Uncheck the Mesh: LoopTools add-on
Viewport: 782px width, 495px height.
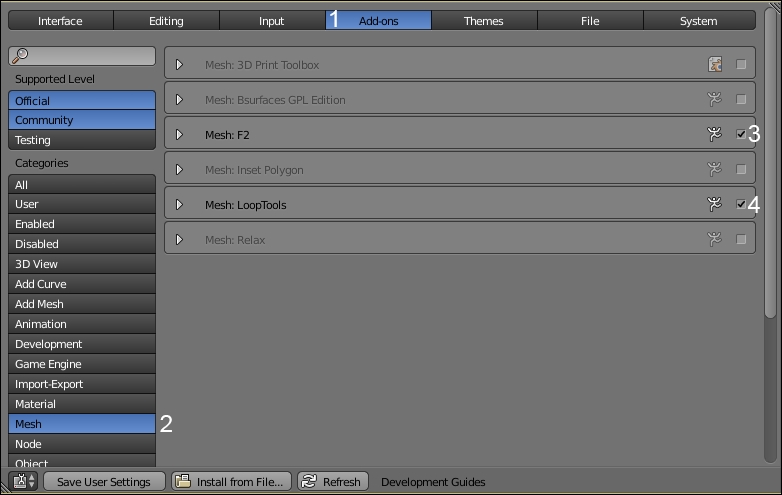coord(741,204)
